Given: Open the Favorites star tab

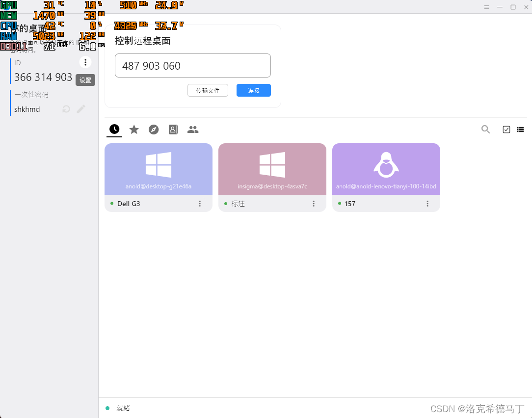Looking at the screenshot, I should [134, 129].
